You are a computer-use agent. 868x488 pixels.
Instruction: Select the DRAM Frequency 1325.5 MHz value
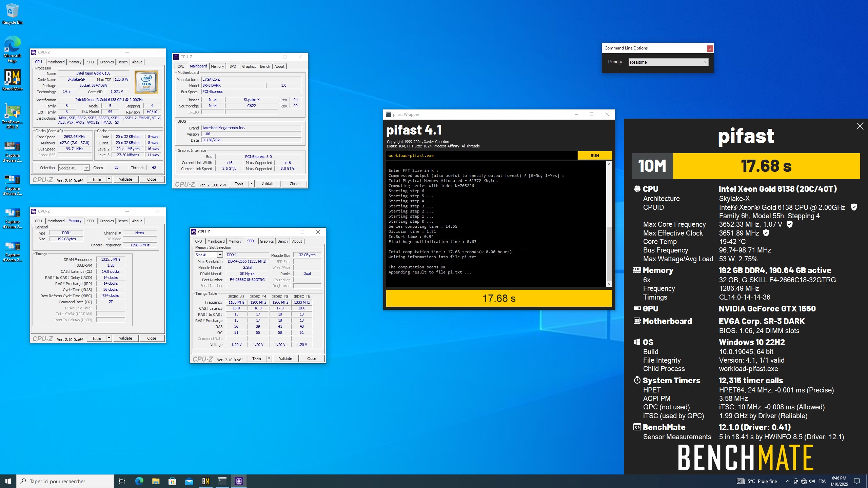[x=111, y=259]
